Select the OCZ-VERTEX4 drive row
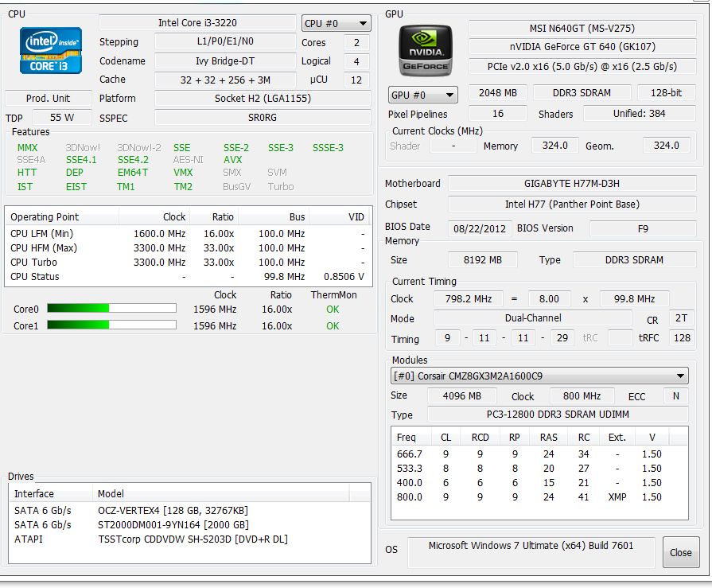The width and height of the screenshot is (712, 588). coord(190,510)
